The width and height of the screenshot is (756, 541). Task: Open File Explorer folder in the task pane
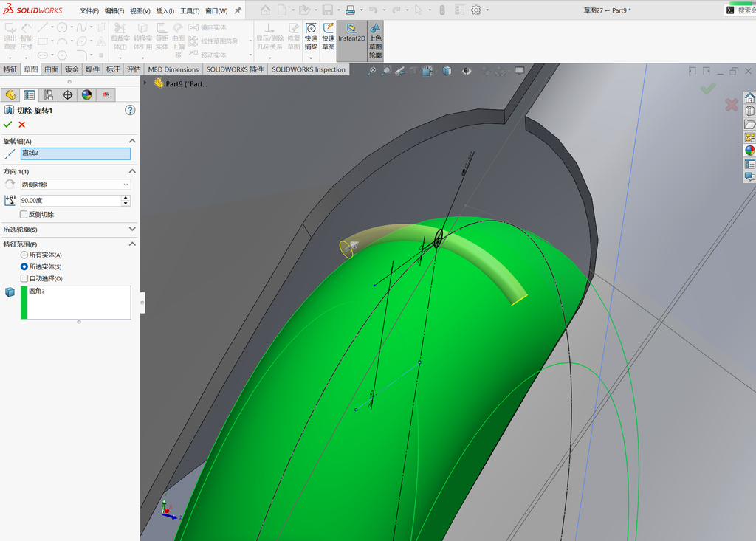[x=750, y=125]
